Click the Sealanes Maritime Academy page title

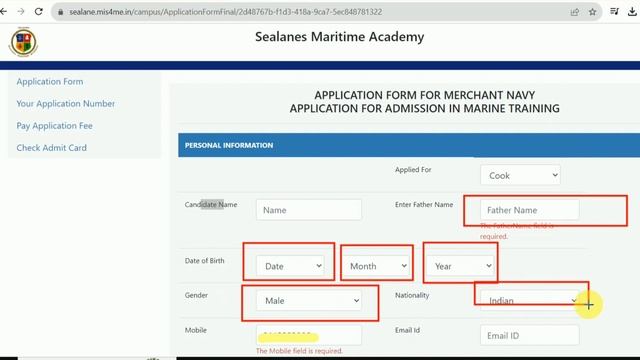[340, 37]
